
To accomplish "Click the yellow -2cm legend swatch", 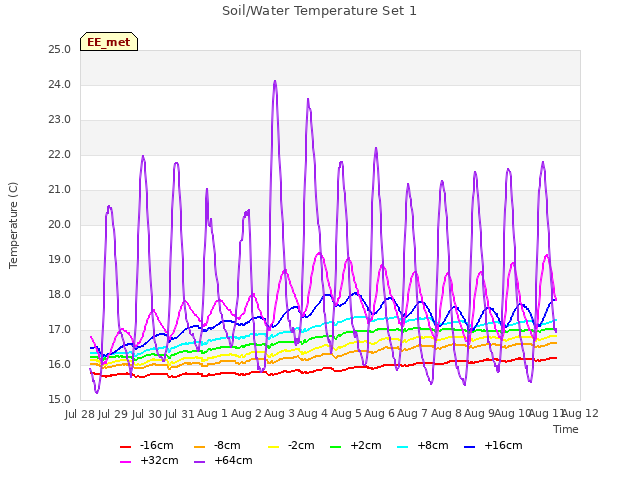I will [273, 447].
